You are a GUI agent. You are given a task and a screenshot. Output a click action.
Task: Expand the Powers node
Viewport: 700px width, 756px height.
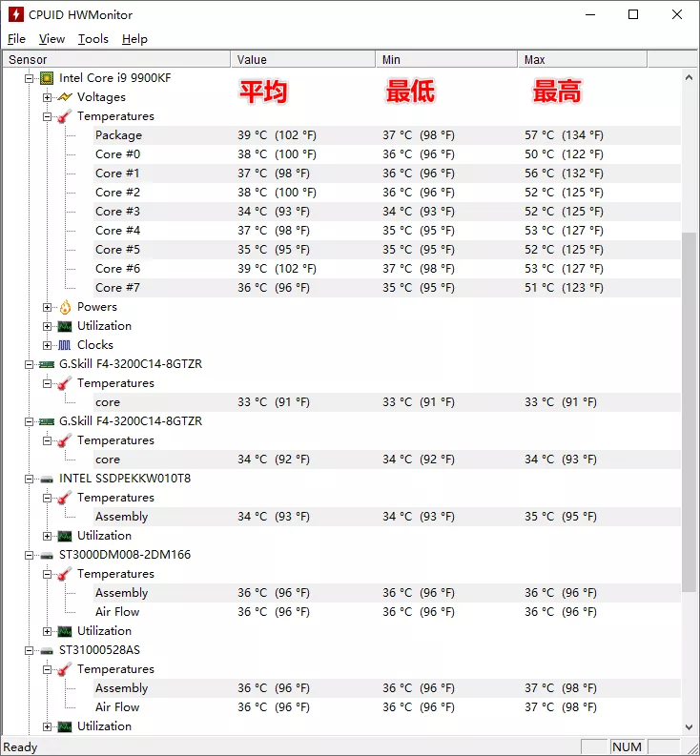click(x=47, y=307)
